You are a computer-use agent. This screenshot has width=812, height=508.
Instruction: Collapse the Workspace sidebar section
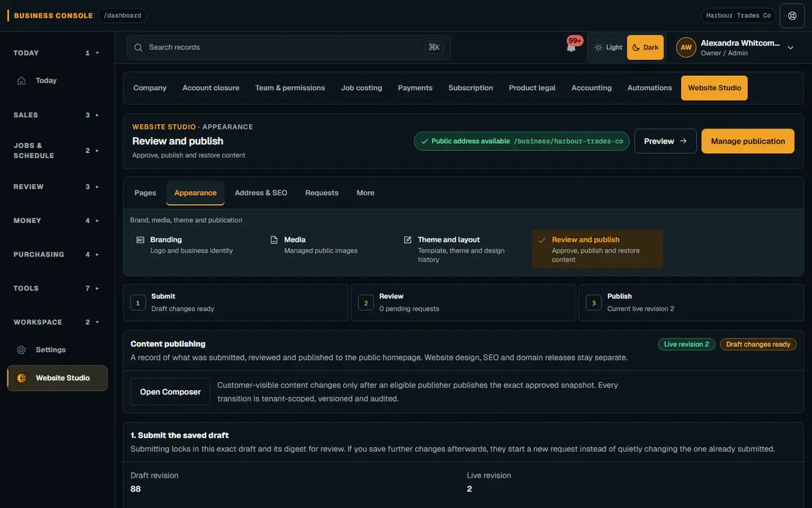click(58, 322)
